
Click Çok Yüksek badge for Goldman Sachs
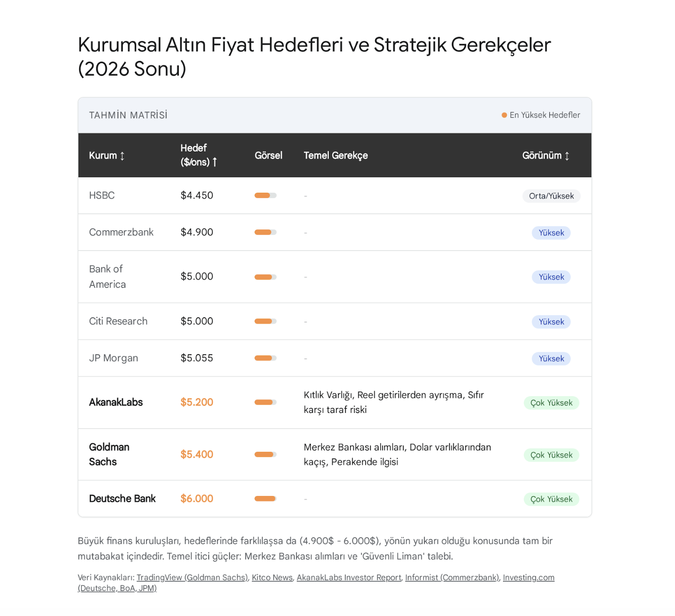(x=551, y=455)
